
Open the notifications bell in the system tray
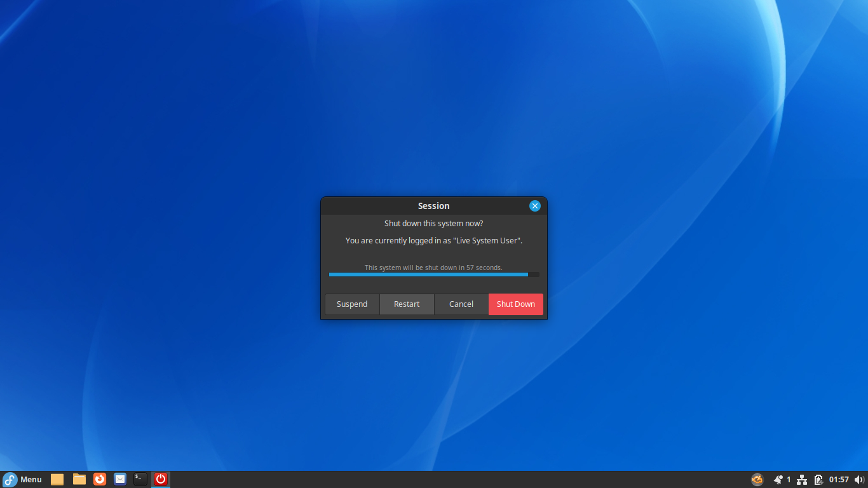coord(778,479)
